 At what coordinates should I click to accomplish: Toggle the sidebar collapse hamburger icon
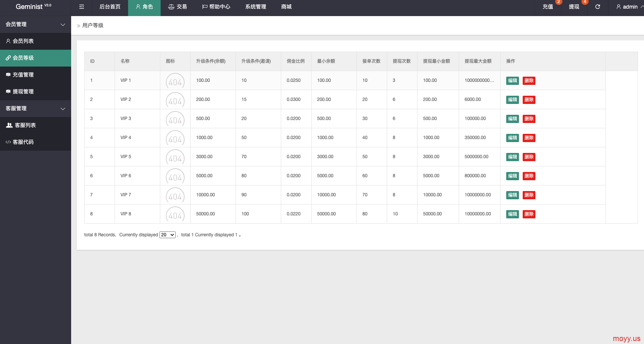[82, 7]
